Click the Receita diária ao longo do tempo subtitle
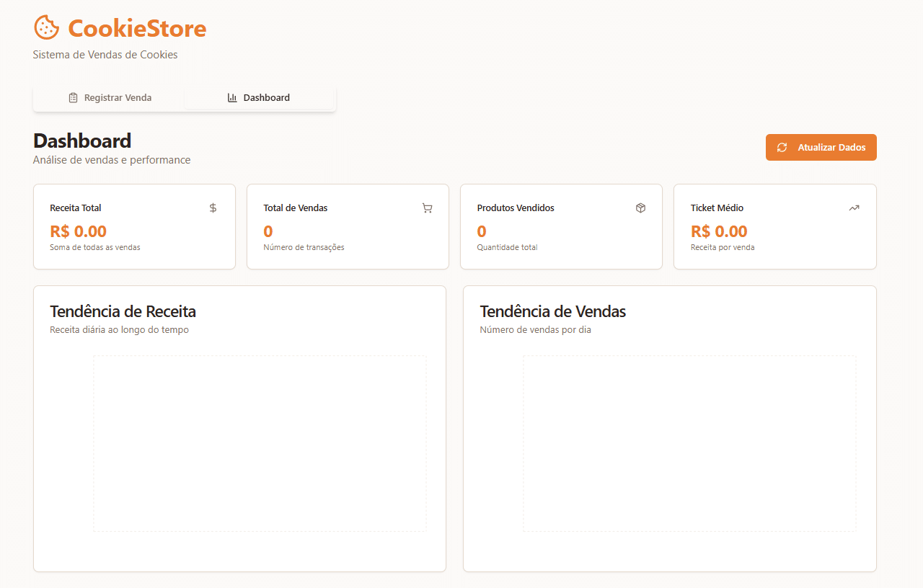 pos(119,330)
